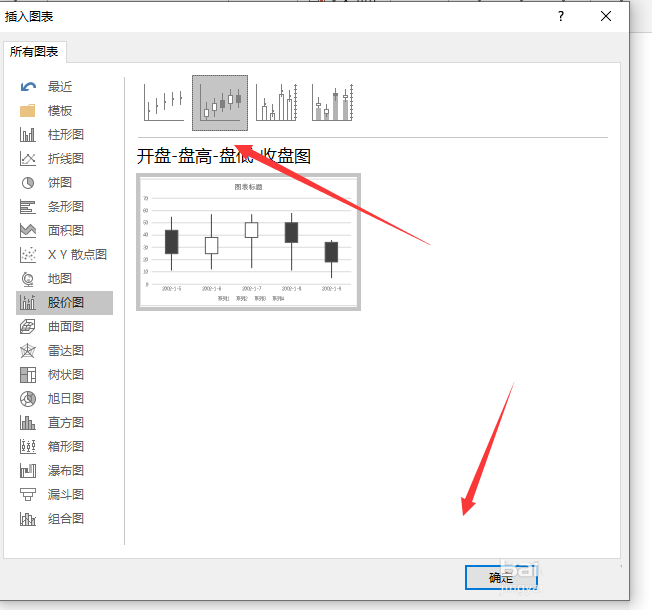Click the 树状图 label text

click(66, 375)
